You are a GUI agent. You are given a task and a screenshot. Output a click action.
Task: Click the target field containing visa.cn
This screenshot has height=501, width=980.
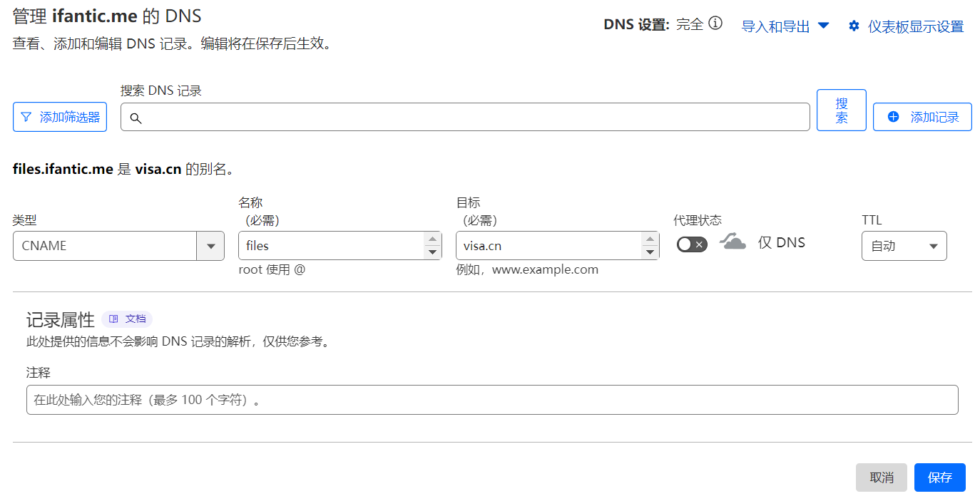pos(546,246)
